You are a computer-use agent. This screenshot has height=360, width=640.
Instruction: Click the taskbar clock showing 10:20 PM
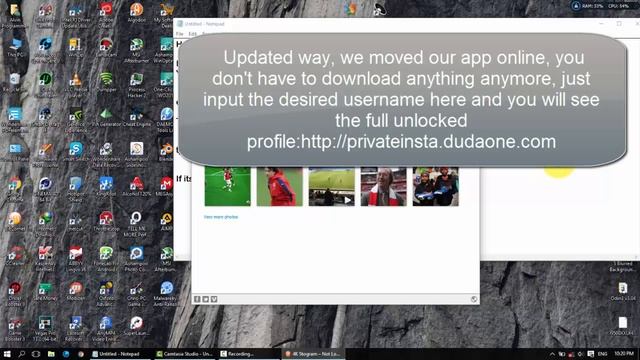click(624, 354)
